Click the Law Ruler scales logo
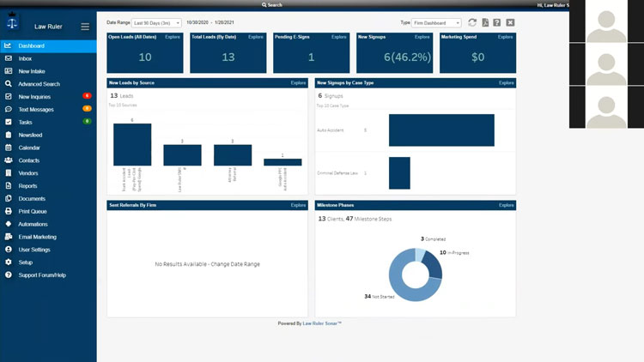644x362 pixels. (12, 21)
